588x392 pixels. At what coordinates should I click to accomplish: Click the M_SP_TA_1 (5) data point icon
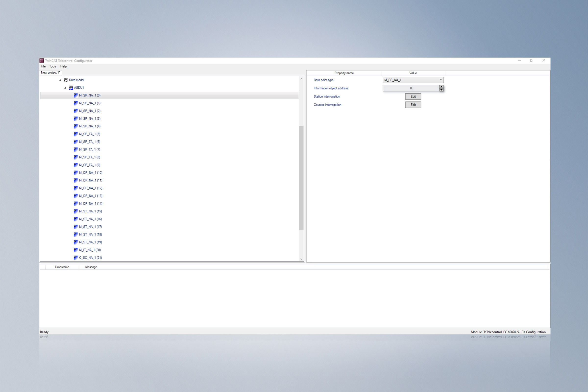(x=76, y=134)
